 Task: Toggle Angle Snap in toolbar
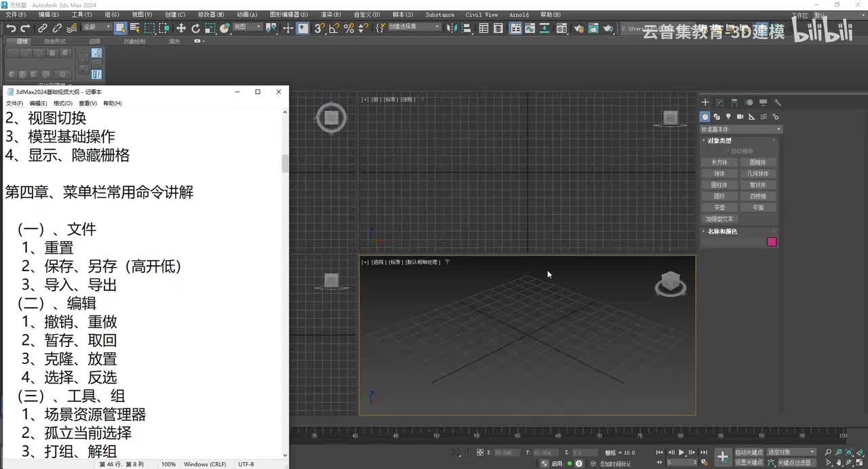click(x=334, y=28)
